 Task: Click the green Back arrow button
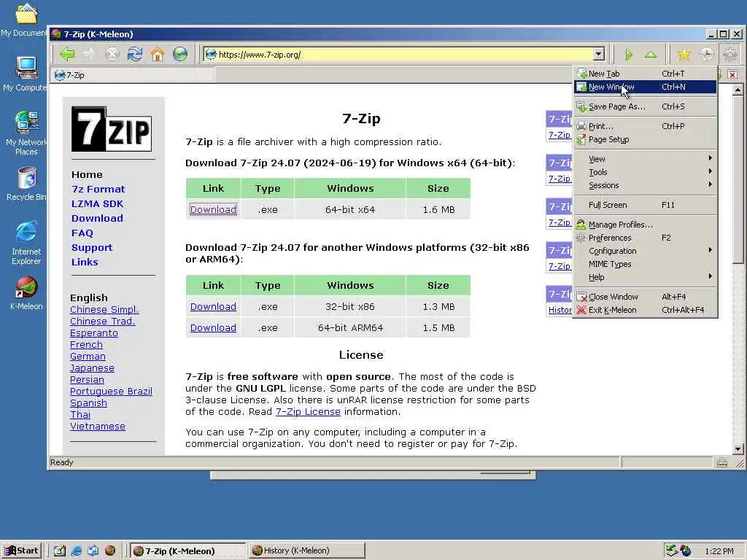pyautogui.click(x=67, y=54)
